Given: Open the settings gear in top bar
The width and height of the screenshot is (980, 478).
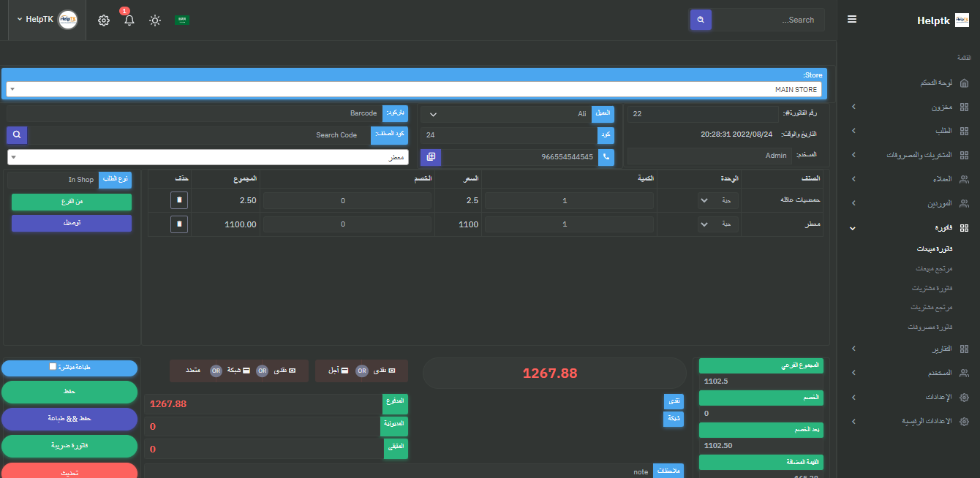Looking at the screenshot, I should [x=104, y=20].
